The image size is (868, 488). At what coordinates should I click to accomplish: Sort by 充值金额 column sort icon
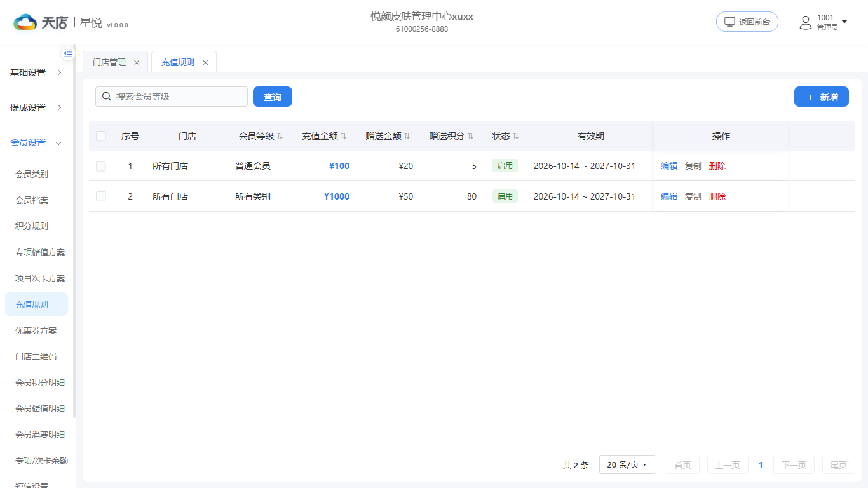point(344,136)
